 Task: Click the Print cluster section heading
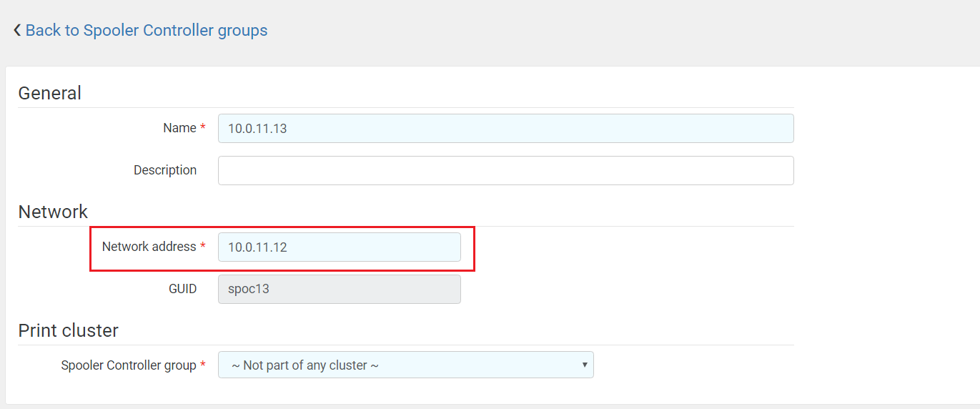(68, 331)
